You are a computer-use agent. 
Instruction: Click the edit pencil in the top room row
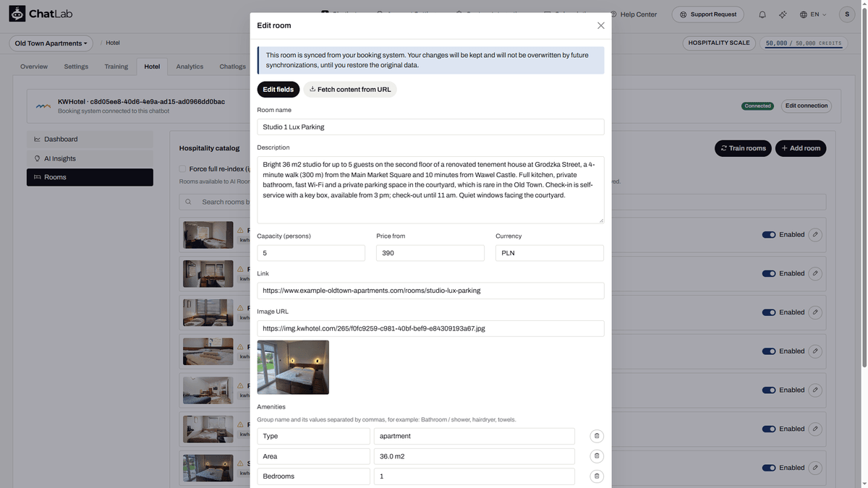click(815, 235)
